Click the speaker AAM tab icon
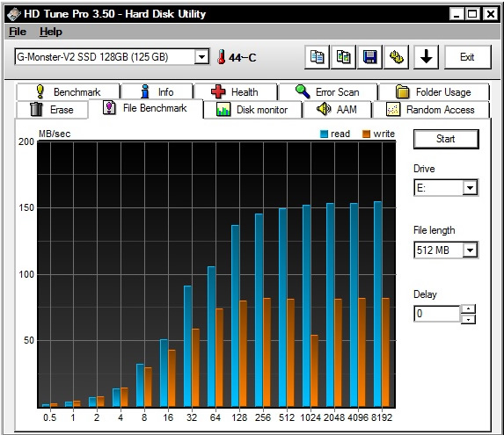The height and width of the screenshot is (435, 504). [x=324, y=109]
